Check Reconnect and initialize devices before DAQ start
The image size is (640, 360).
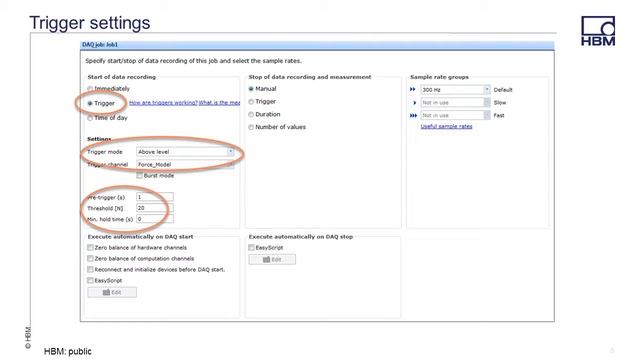[90, 269]
